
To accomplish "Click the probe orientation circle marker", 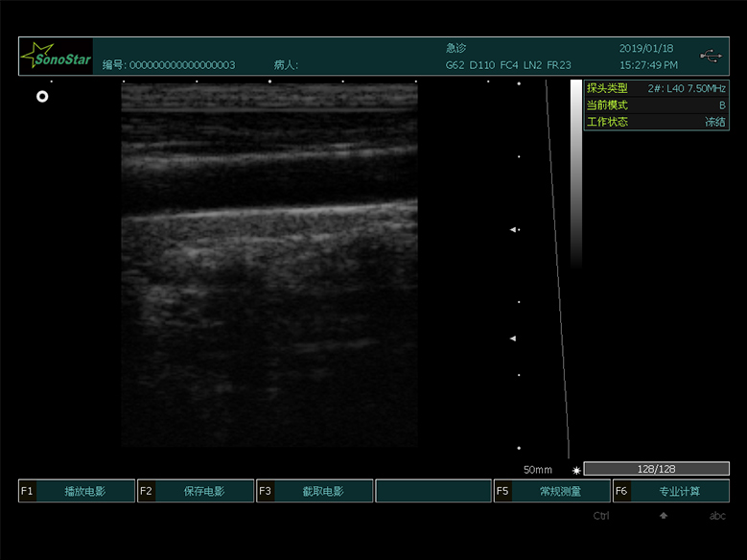I will coord(42,97).
